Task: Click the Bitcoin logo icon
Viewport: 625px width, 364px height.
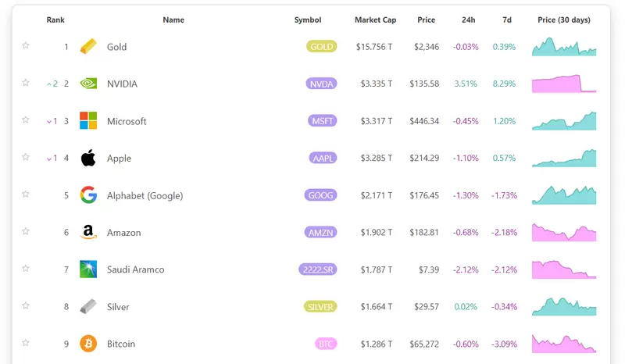Action: point(88,344)
